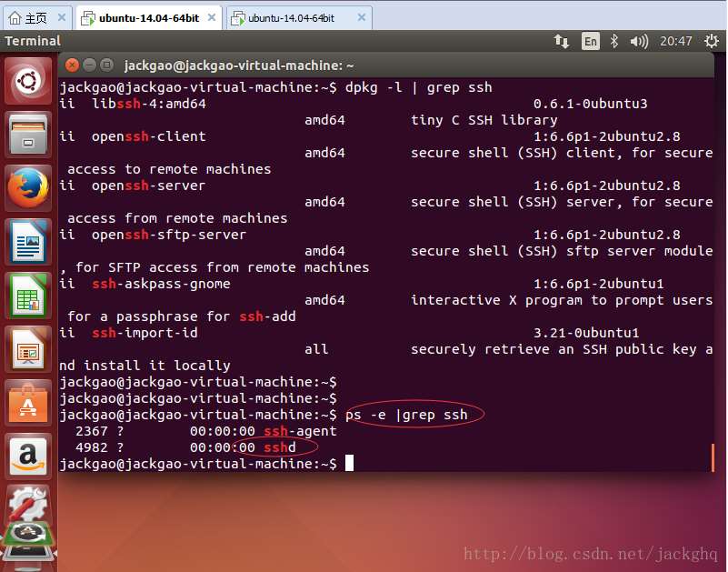Show the 20:47 clock calendar

point(676,41)
